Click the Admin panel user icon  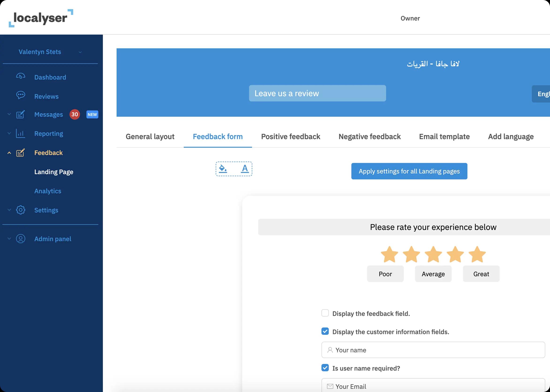click(21, 239)
